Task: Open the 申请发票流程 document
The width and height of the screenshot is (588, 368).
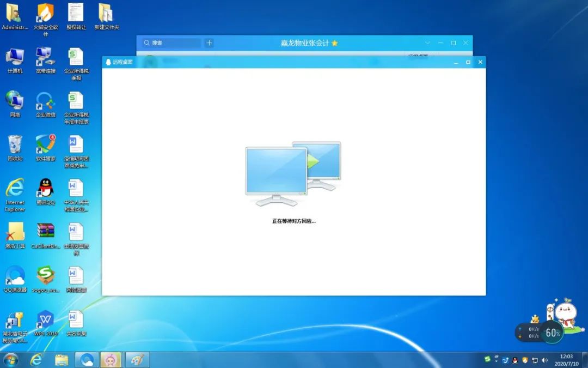Action: click(x=76, y=239)
